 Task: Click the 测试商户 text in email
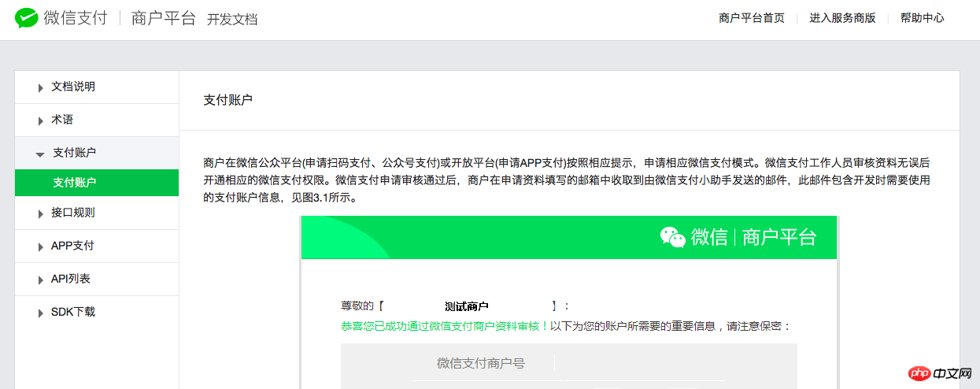[x=467, y=306]
